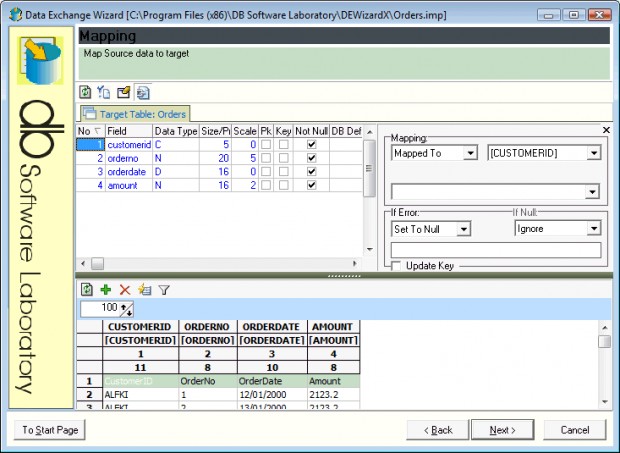Click the fourth mapping toolbar script icon
620x453 pixels.
pos(142,92)
